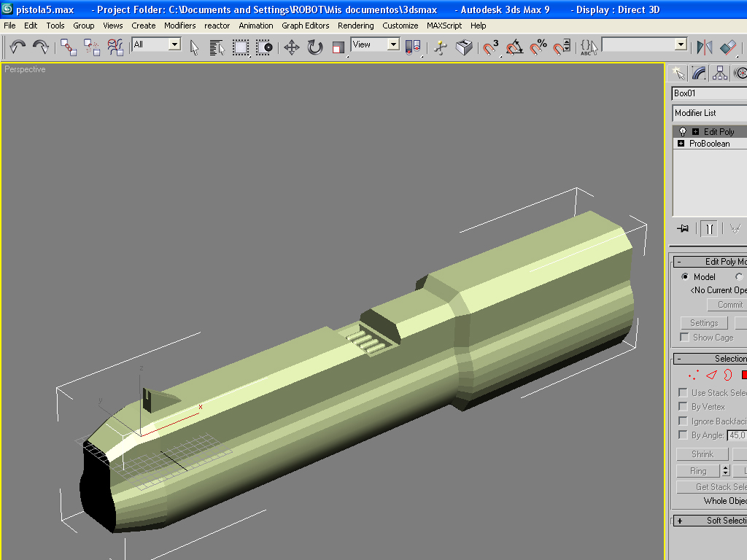
Task: Toggle Show End Result icon
Action: [x=709, y=228]
